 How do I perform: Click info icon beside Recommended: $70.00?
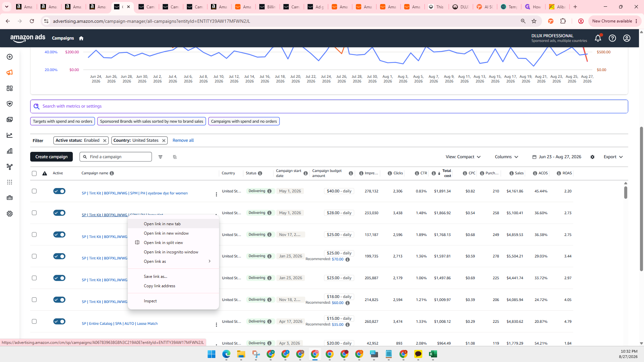pos(347,259)
